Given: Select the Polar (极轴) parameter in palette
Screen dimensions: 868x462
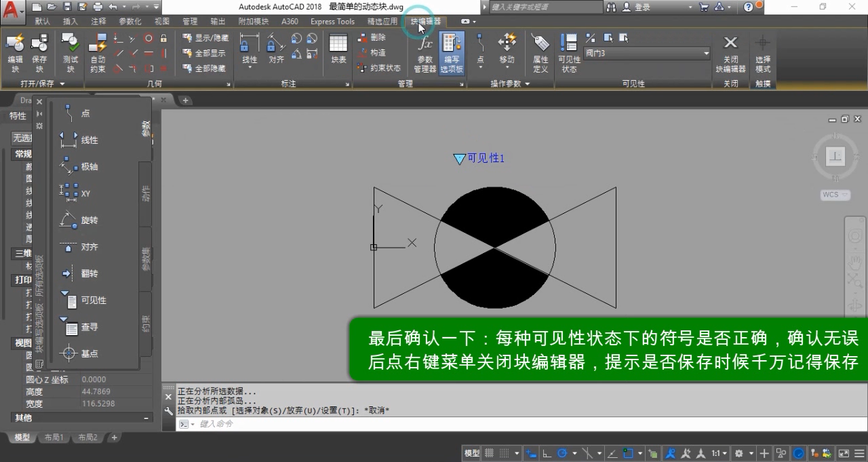Looking at the screenshot, I should (x=79, y=166).
